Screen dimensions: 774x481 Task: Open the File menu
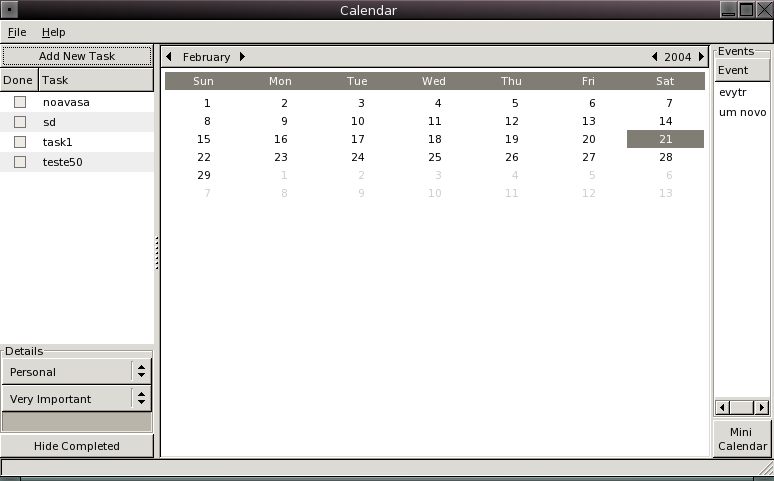(x=17, y=32)
